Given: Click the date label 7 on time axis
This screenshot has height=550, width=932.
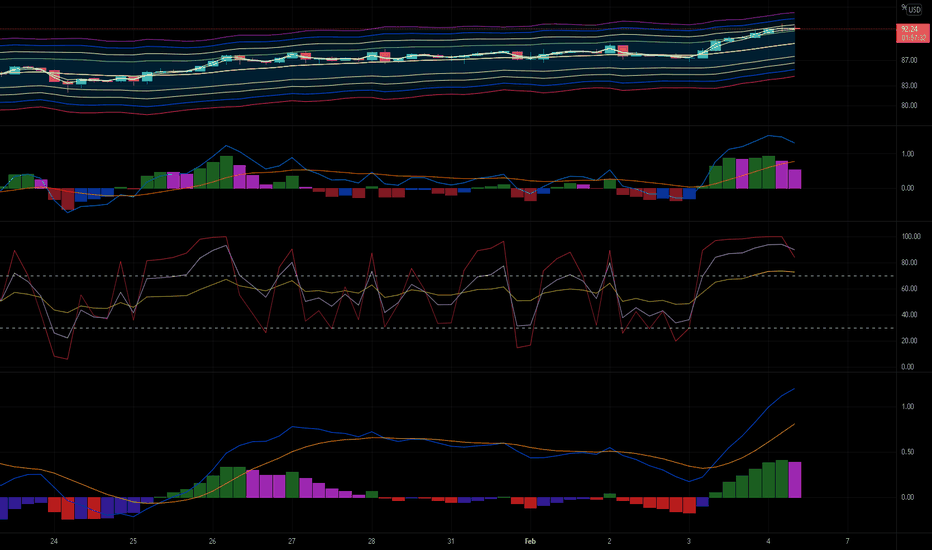Looking at the screenshot, I should pos(848,541).
